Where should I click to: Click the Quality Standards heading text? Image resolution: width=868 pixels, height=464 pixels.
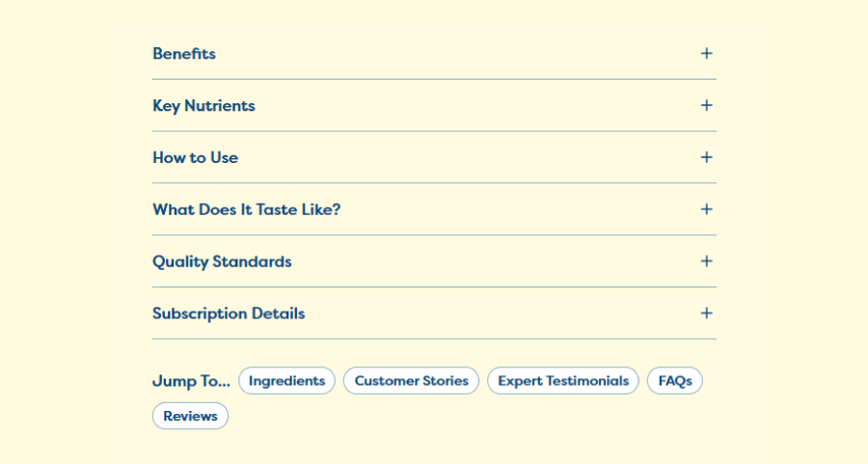coord(222,261)
